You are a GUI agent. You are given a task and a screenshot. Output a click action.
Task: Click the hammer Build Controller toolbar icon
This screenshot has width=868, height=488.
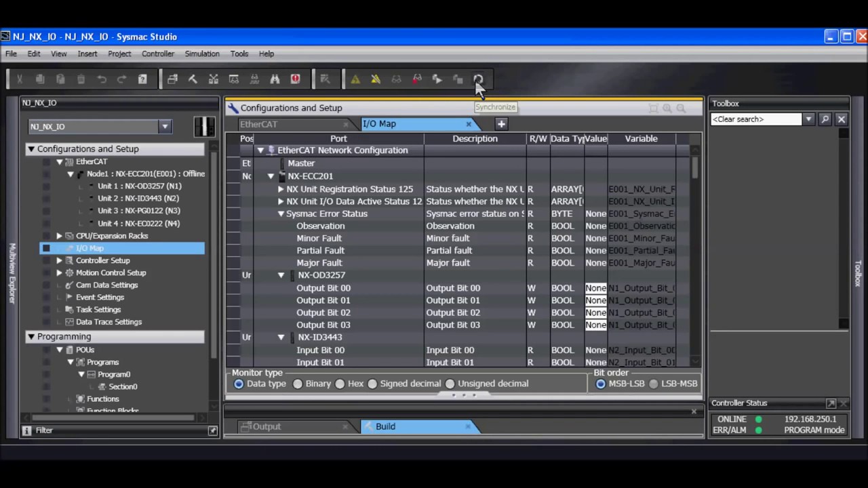[193, 79]
